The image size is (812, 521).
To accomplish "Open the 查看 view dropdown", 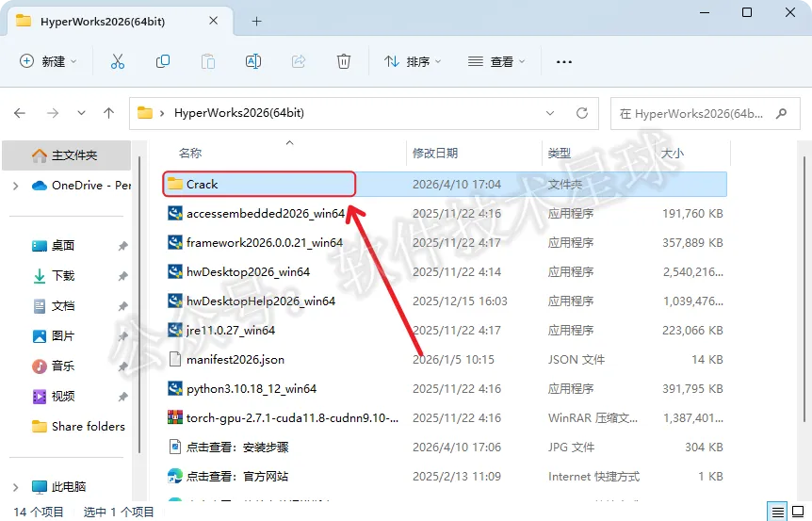I will tap(496, 61).
